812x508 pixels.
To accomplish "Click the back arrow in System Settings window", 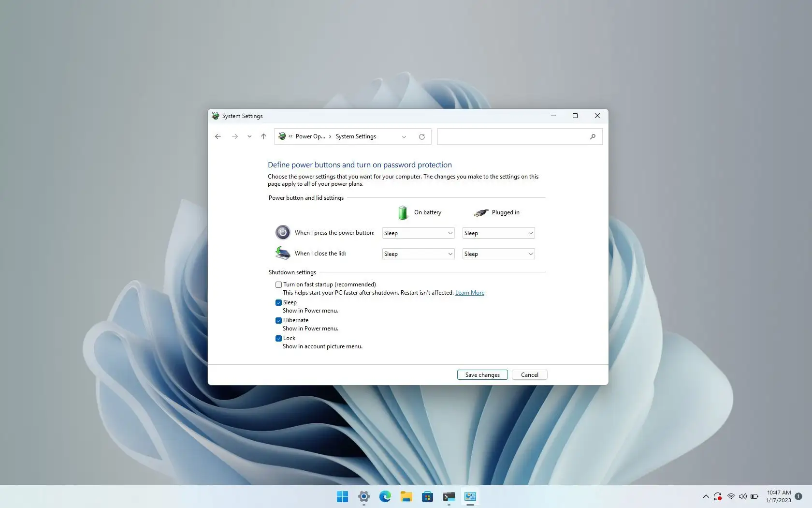I will tap(218, 136).
